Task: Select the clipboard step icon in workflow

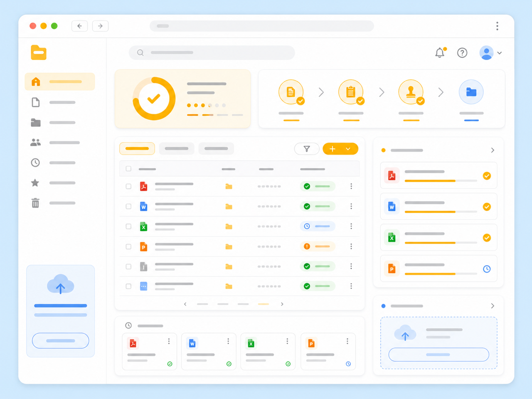Action: click(351, 92)
